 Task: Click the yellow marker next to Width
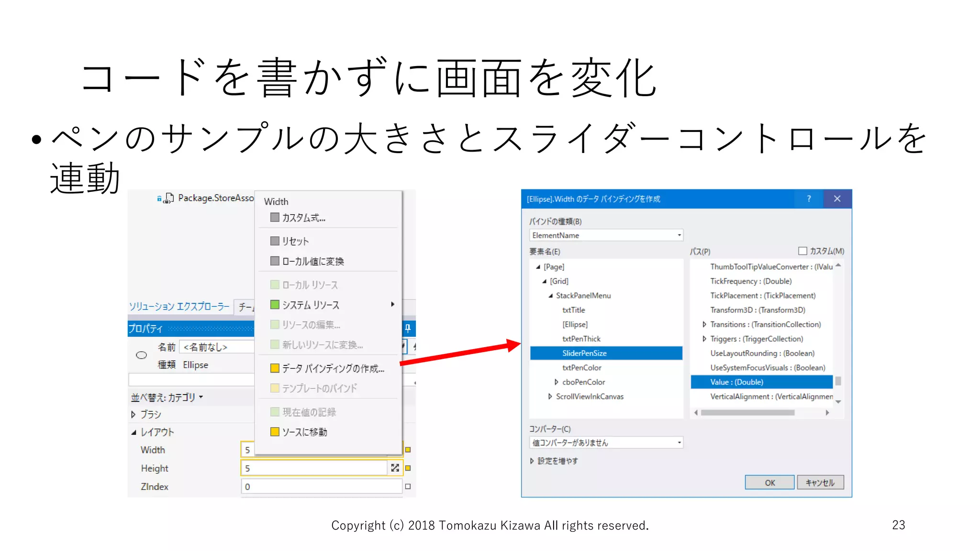click(408, 450)
